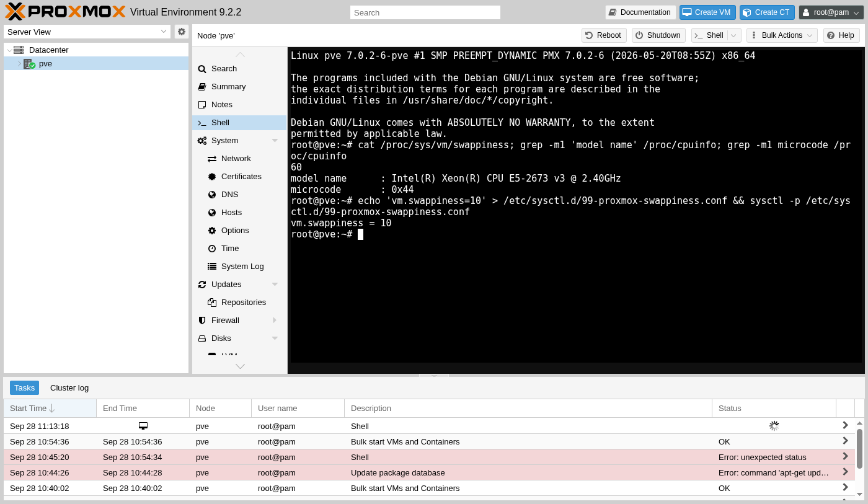Open the Repositories menu item
The height and width of the screenshot is (504, 868).
coord(239,303)
